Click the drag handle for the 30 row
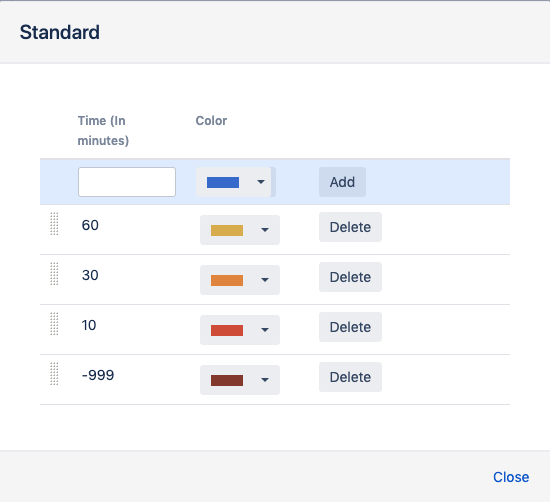 point(54,274)
